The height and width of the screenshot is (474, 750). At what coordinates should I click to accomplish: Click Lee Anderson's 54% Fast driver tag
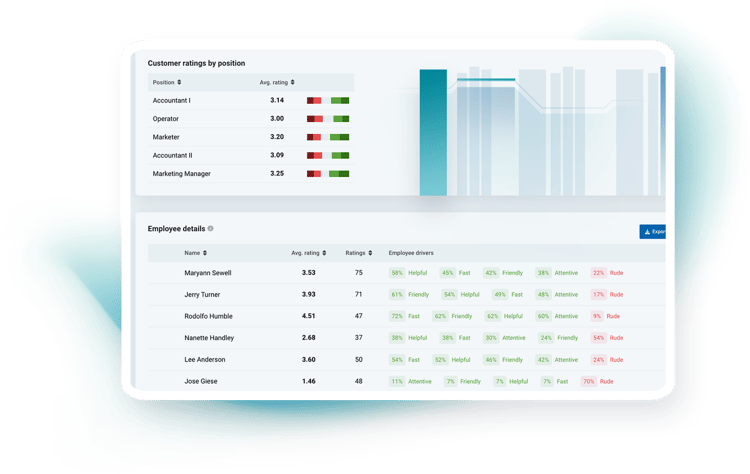(x=405, y=360)
